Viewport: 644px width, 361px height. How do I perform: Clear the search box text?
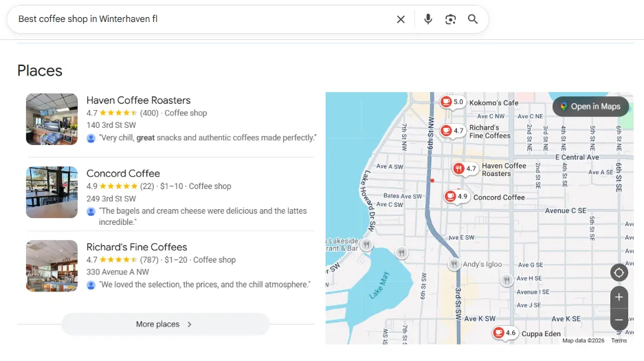click(x=401, y=19)
